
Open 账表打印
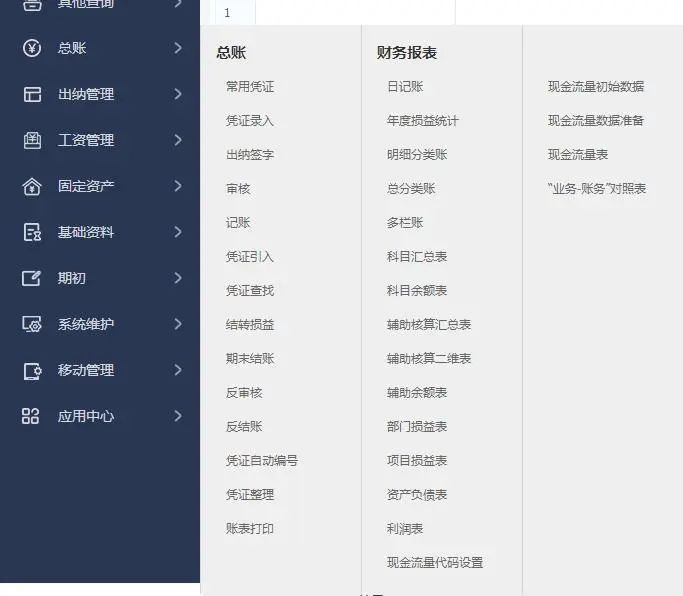pyautogui.click(x=250, y=528)
